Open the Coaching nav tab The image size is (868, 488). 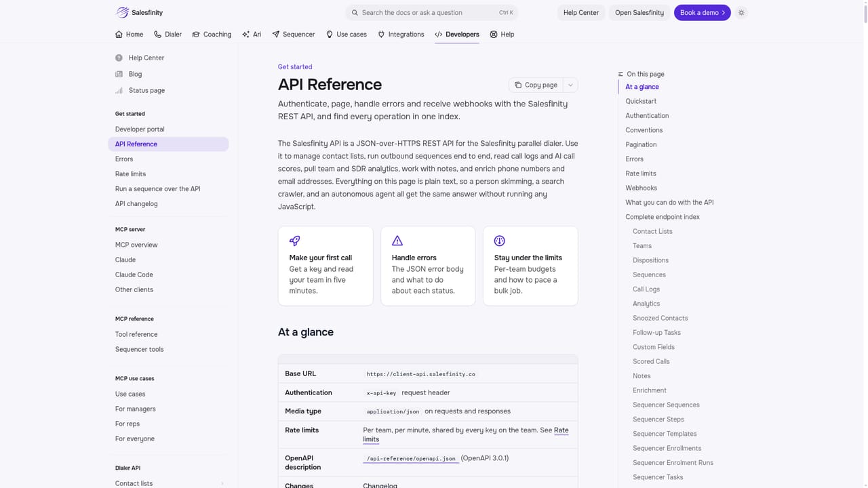point(212,34)
